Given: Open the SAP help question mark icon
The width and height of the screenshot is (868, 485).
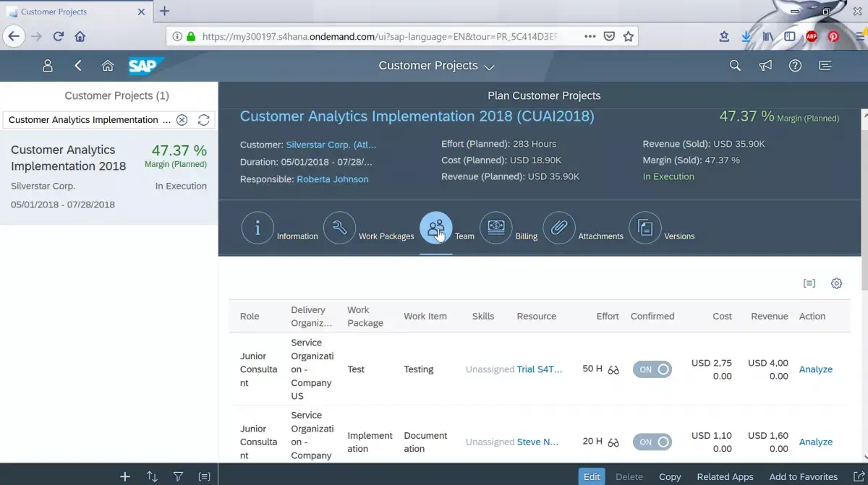Looking at the screenshot, I should pos(796,66).
